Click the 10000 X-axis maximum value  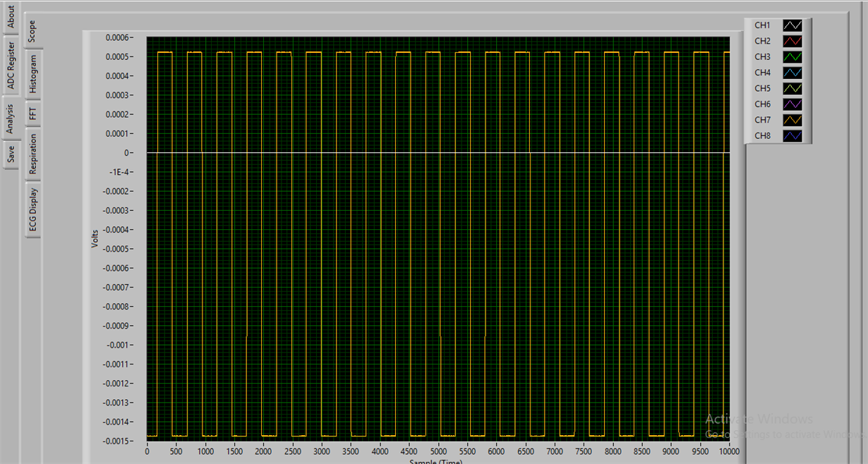coord(729,451)
